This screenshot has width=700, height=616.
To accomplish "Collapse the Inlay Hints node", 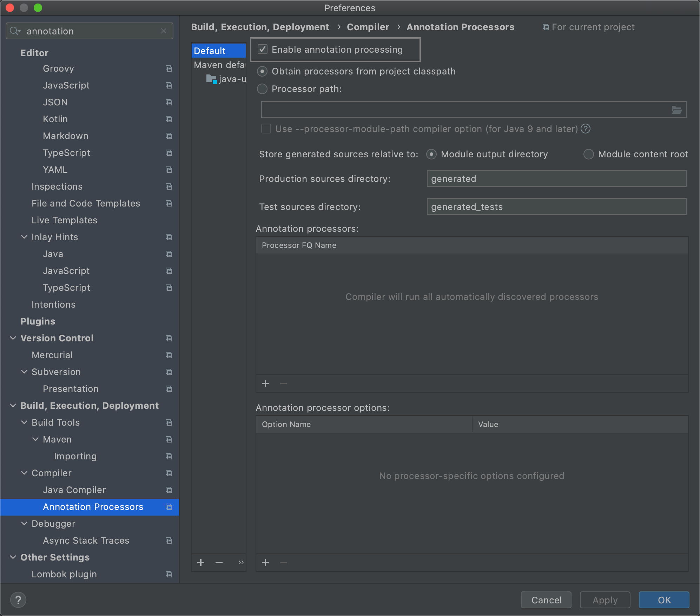I will (24, 237).
